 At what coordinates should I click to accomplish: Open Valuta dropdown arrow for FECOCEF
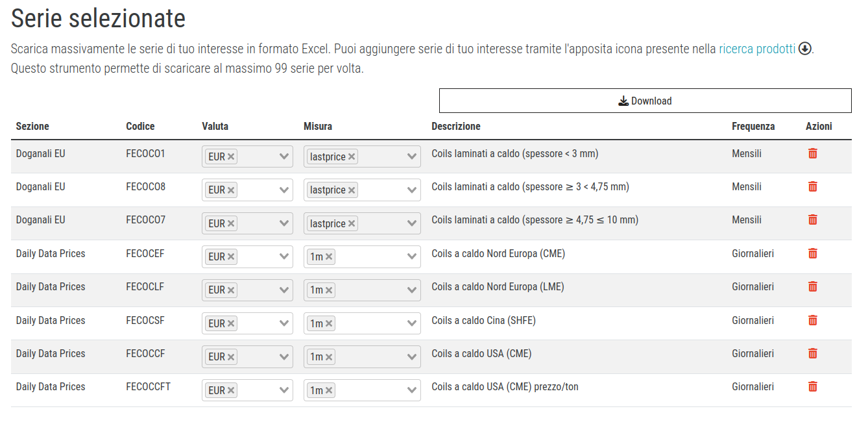tap(284, 256)
